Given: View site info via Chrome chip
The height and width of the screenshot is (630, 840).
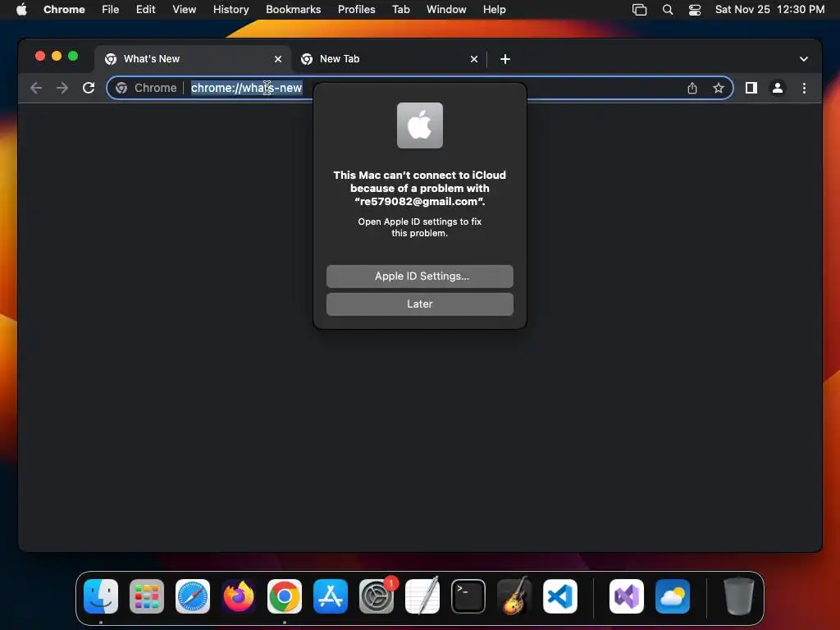Looking at the screenshot, I should coord(146,88).
